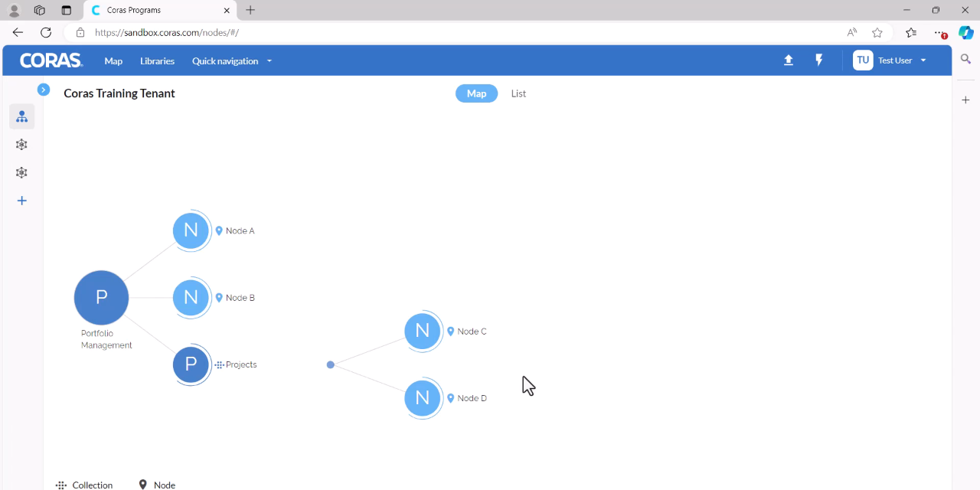
Task: Click the address bar URL
Action: pos(167,32)
